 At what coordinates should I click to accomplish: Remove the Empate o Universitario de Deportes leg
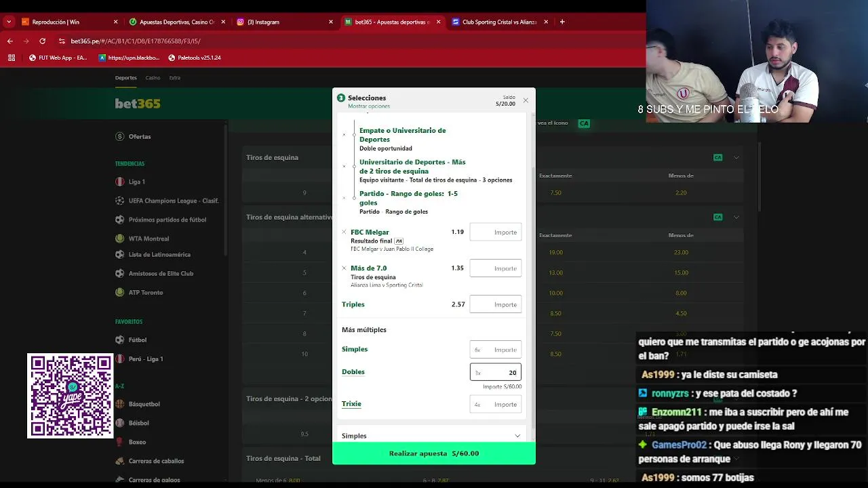(x=344, y=135)
